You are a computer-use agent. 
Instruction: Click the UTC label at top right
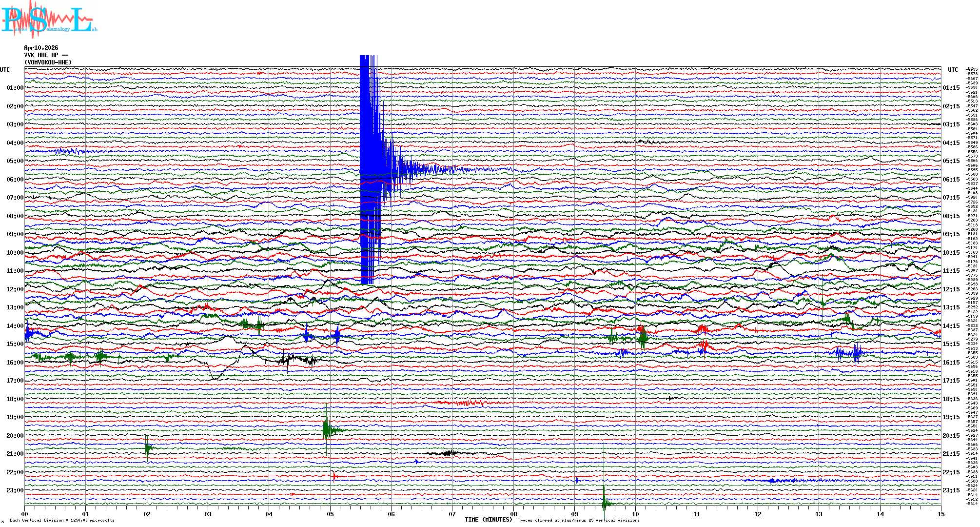pyautogui.click(x=953, y=70)
